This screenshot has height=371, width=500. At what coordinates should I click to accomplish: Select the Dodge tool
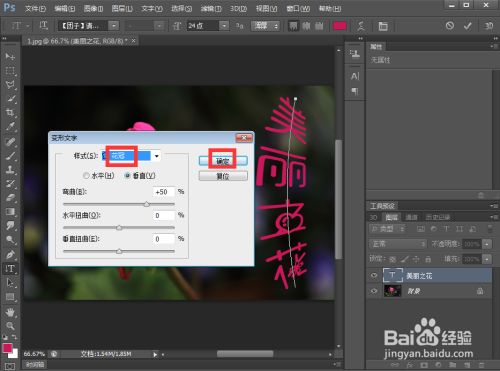(x=10, y=240)
